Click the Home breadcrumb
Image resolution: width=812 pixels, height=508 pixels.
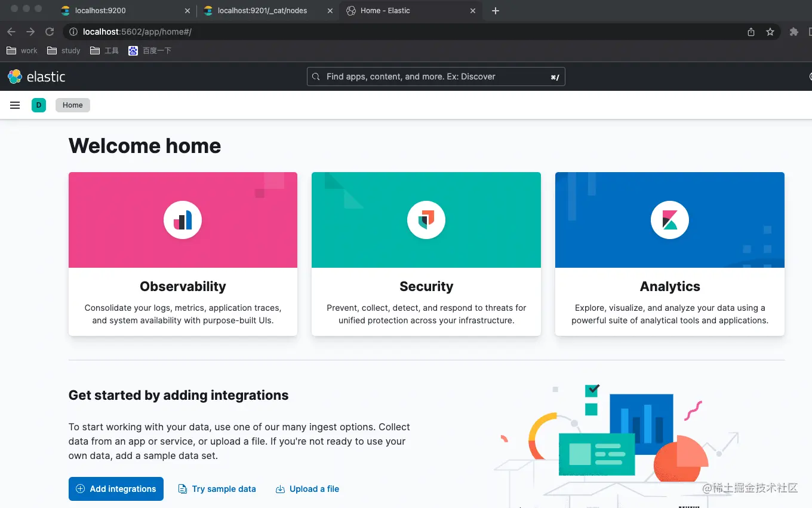pos(73,105)
